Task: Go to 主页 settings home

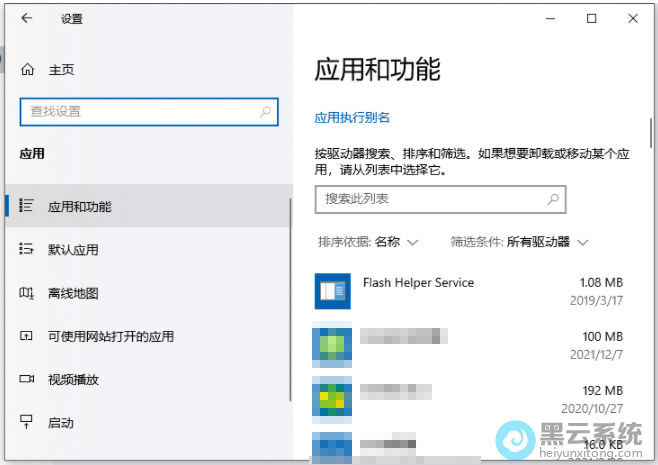Action: click(x=61, y=70)
